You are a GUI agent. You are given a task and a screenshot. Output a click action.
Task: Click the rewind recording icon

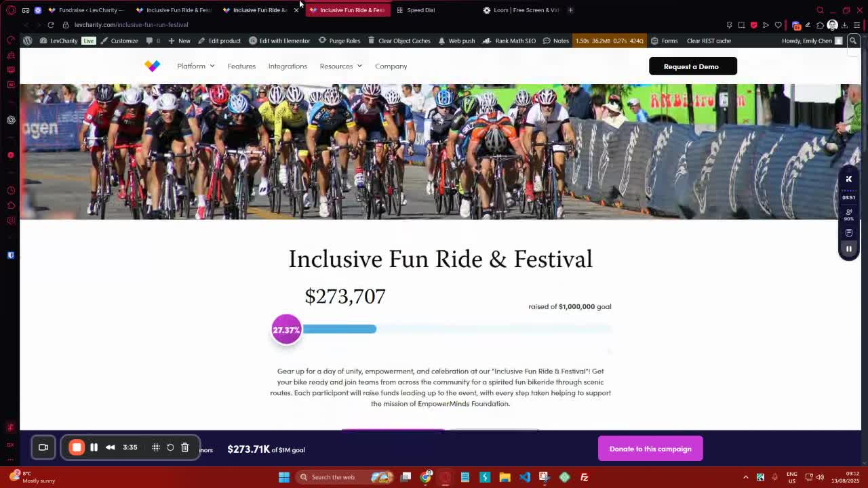(111, 447)
